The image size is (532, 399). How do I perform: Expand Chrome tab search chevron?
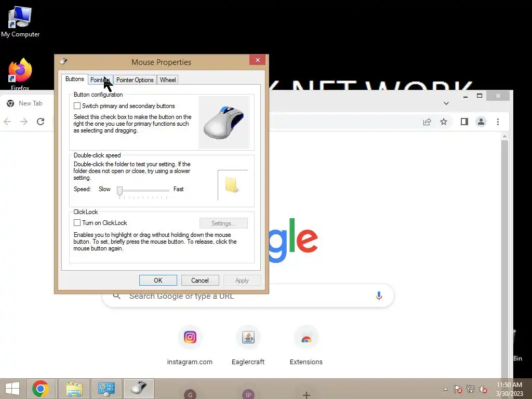coord(446,103)
